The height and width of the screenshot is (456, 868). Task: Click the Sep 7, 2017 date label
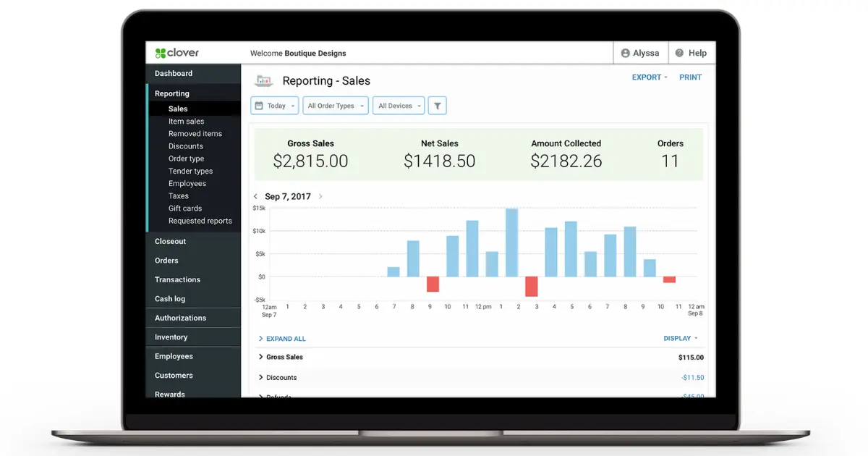coord(288,196)
